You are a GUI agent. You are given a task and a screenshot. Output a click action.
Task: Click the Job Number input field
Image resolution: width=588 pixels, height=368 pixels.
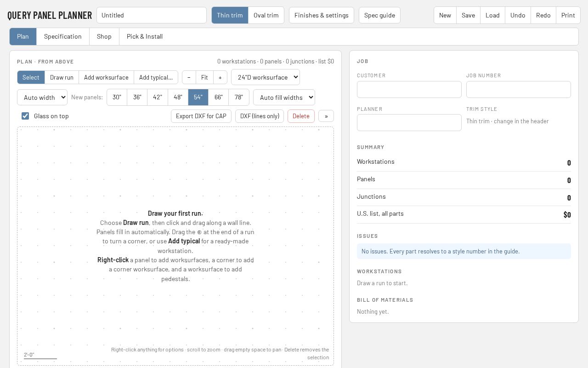point(519,89)
